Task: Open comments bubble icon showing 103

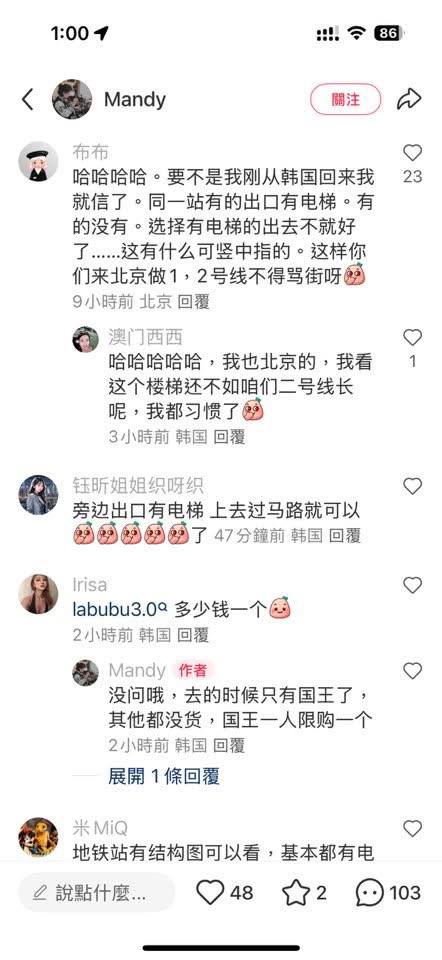Action: (370, 893)
